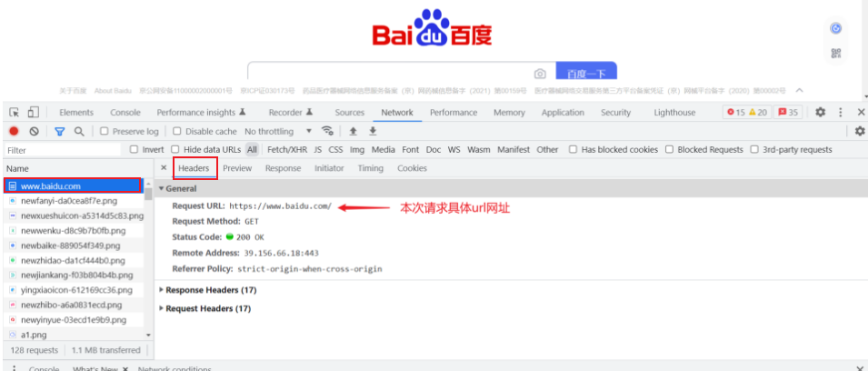Select the www.baidu.com request row
Viewport: 868px width, 371px height.
click(x=75, y=186)
